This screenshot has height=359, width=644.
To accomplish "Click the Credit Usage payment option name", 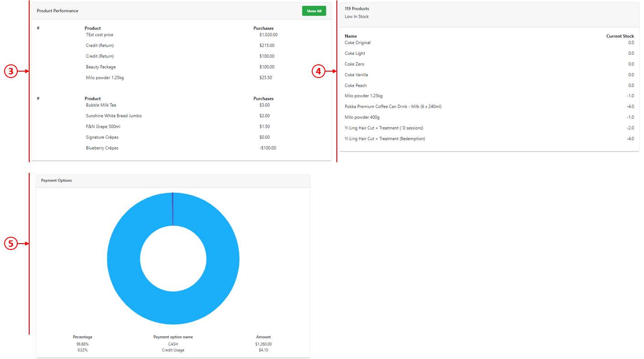I will pos(173,350).
